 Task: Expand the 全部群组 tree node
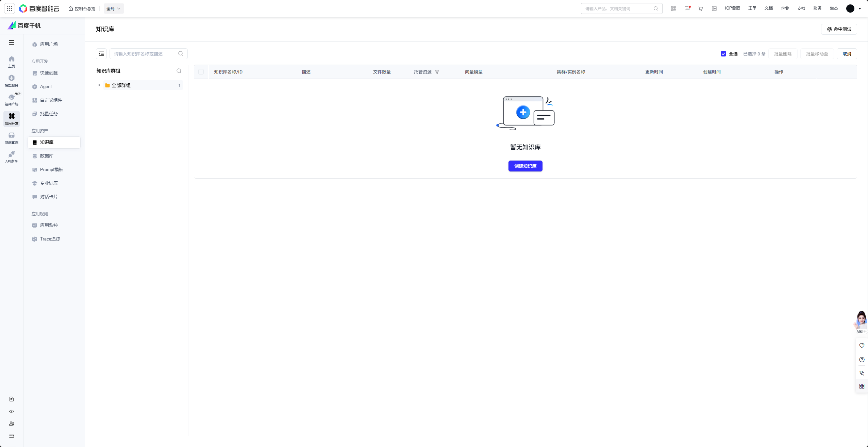pos(99,85)
